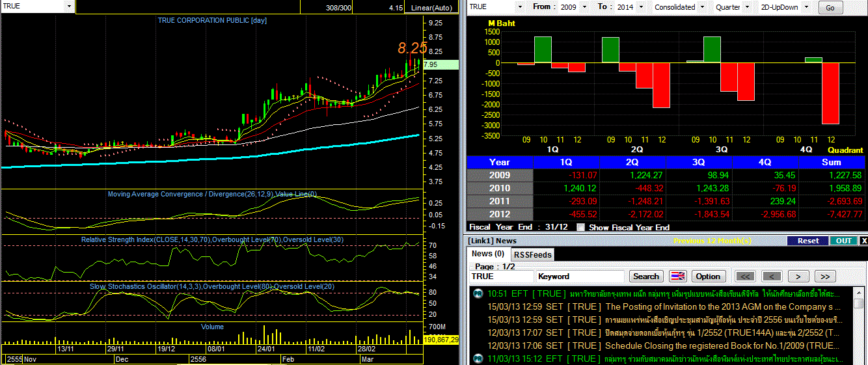Image resolution: width=868 pixels, height=365 pixels.
Task: Click the news Search button
Action: pyautogui.click(x=646, y=277)
